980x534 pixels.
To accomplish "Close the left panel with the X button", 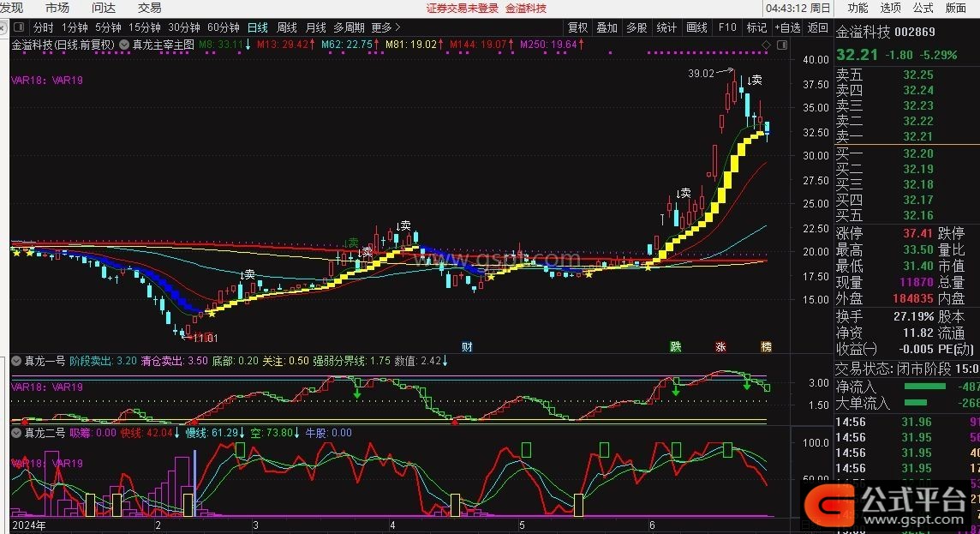I will tap(3, 27).
